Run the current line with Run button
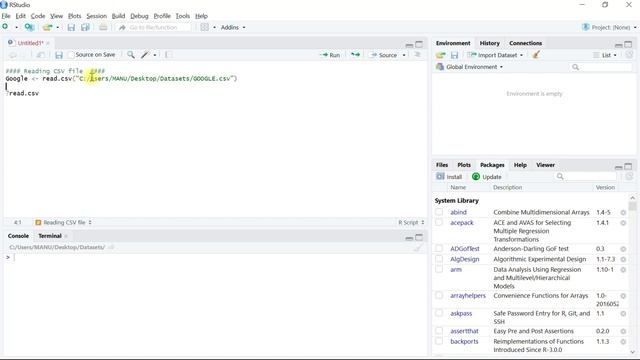Viewport: 640px width, 360px height. pos(331,55)
